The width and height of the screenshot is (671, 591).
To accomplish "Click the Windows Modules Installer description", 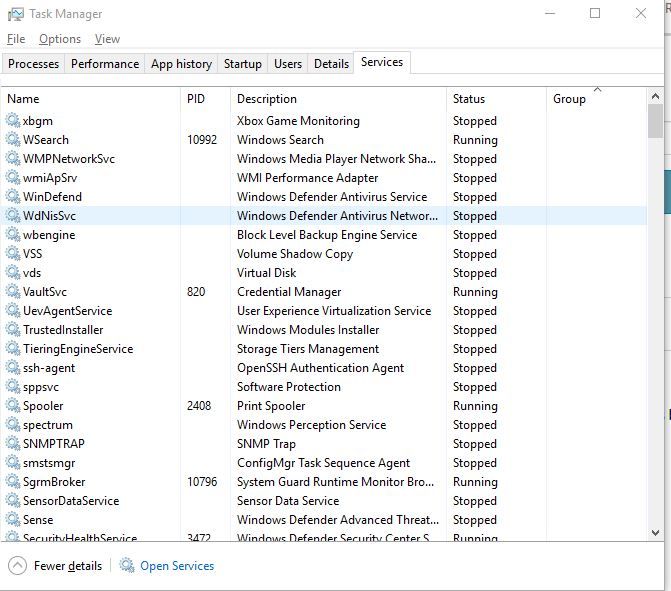I will coord(308,330).
